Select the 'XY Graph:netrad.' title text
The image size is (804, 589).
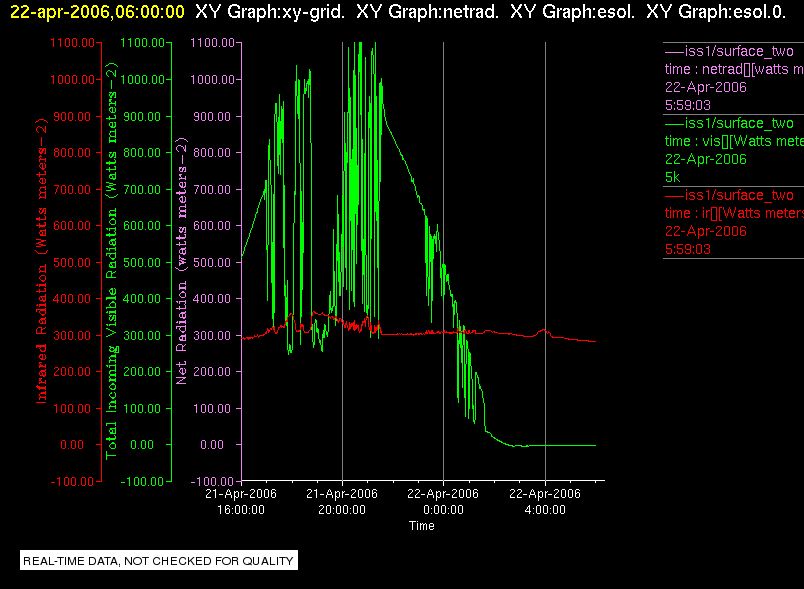coord(427,11)
